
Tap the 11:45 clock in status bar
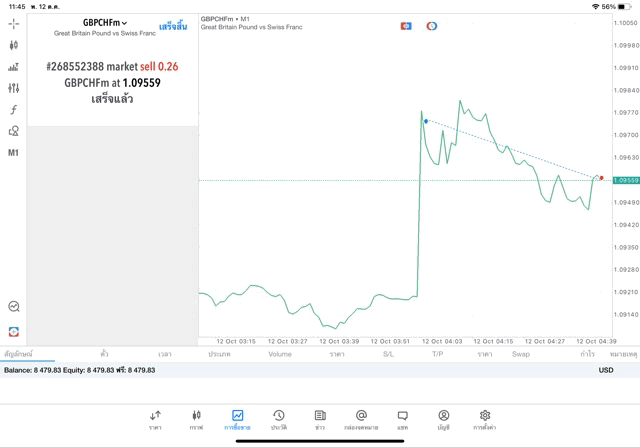click(x=17, y=7)
